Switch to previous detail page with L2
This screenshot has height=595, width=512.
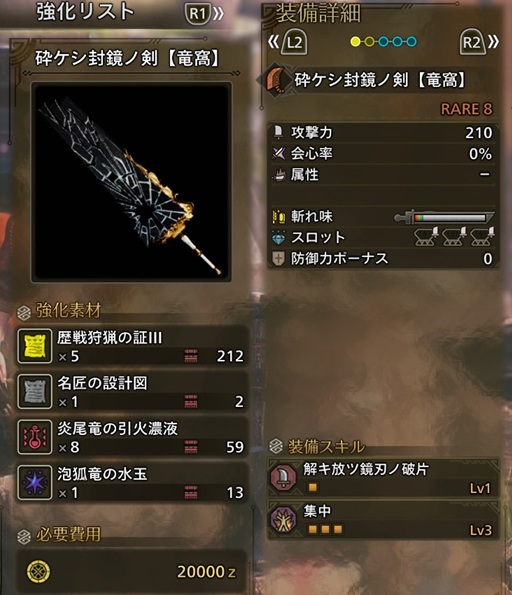287,42
